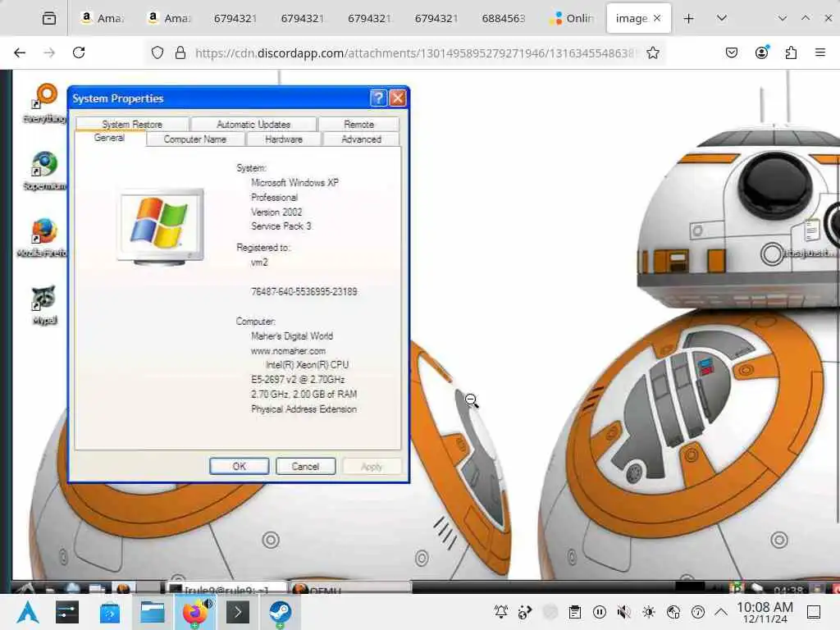
Task: Click the Windows XP logo monitor picture
Action: (x=161, y=226)
